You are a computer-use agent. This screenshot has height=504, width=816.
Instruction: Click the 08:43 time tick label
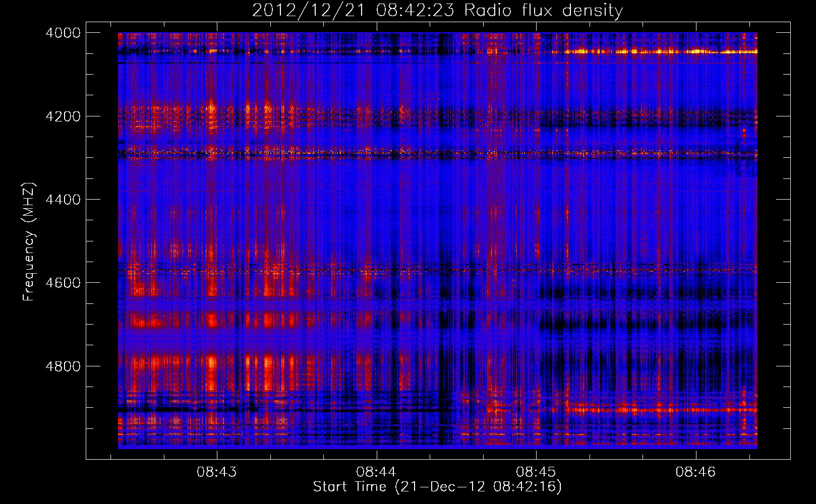click(217, 472)
